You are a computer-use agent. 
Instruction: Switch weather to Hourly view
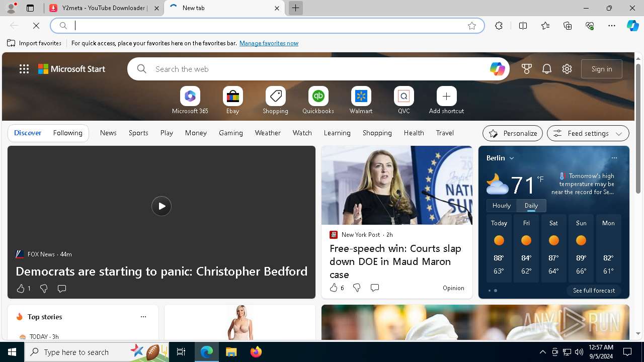(x=502, y=206)
